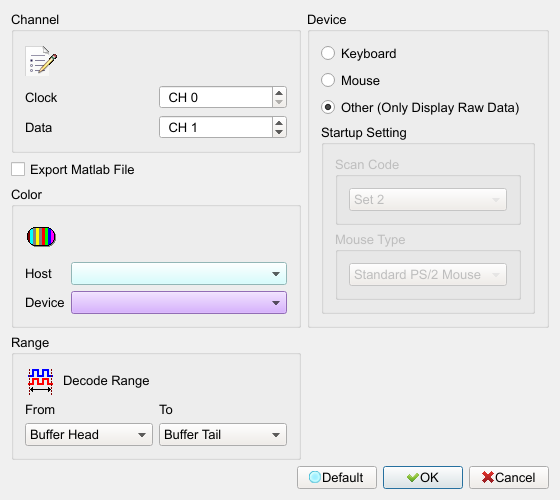
Task: Open the From Buffer Head dropdown
Action: tap(89, 435)
